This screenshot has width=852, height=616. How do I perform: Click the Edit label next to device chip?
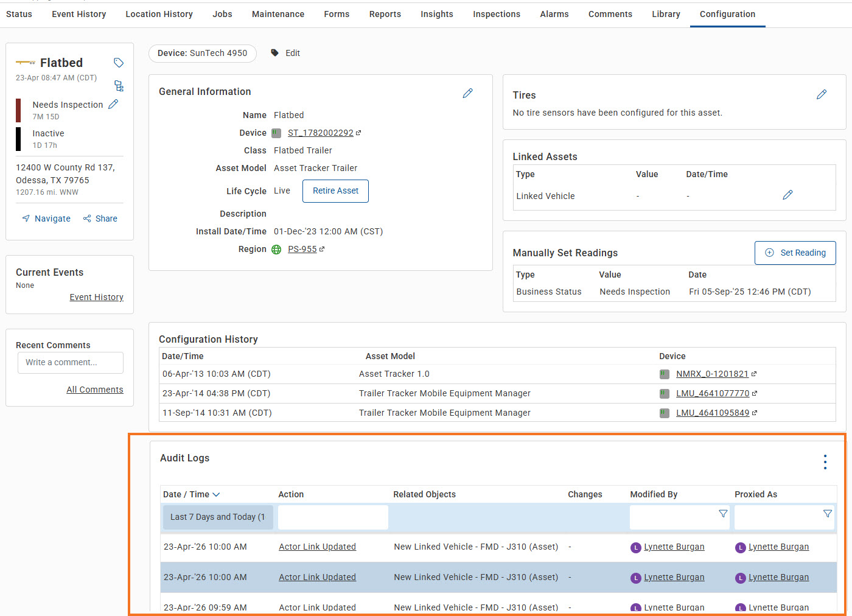click(x=293, y=53)
